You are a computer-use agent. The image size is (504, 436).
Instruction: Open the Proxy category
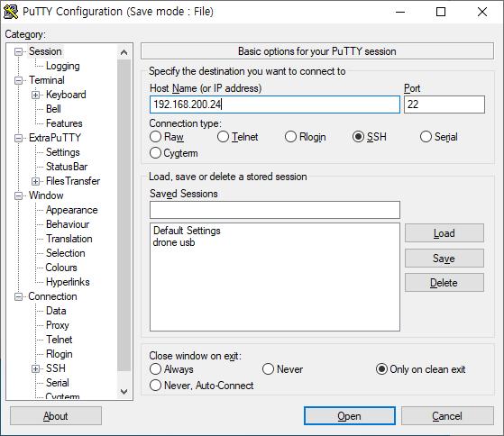click(x=58, y=325)
